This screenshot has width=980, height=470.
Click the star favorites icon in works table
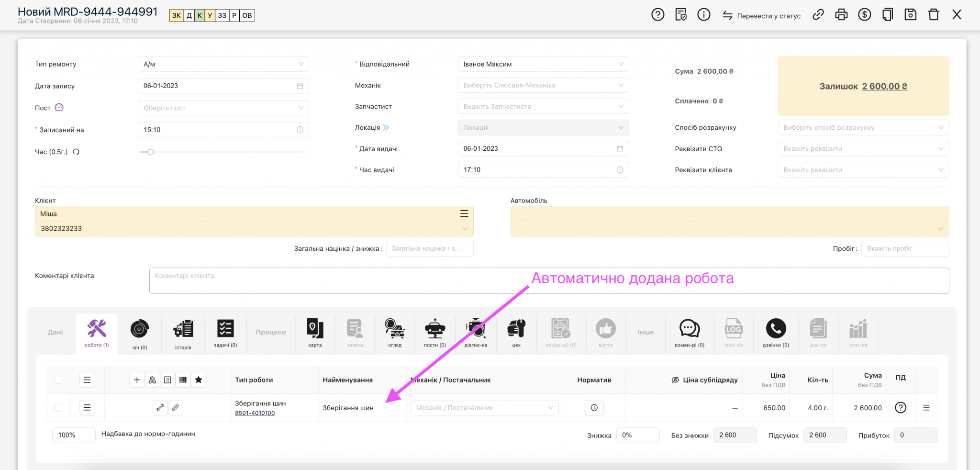199,380
